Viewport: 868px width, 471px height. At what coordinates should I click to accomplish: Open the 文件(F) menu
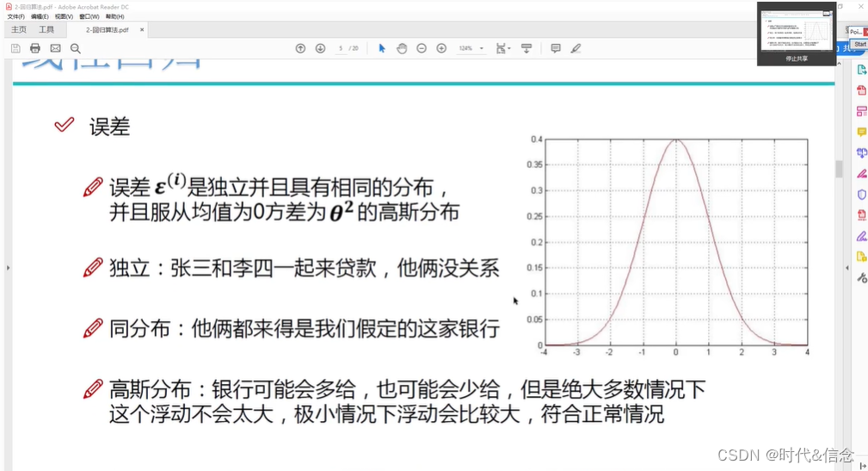16,16
